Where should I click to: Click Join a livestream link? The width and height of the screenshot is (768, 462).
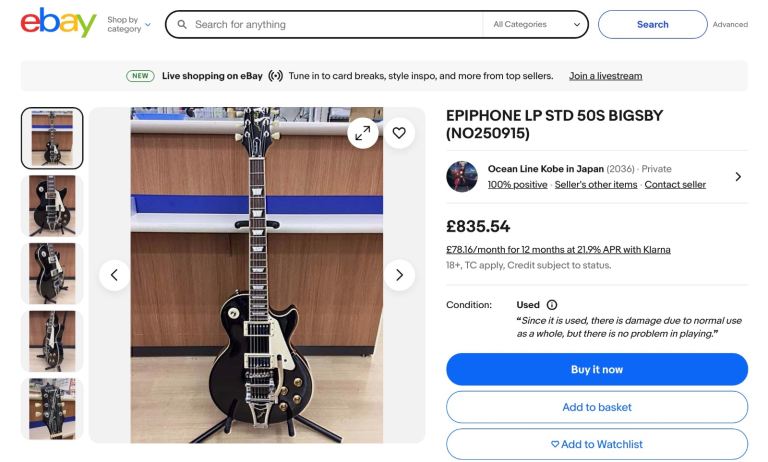pos(605,76)
